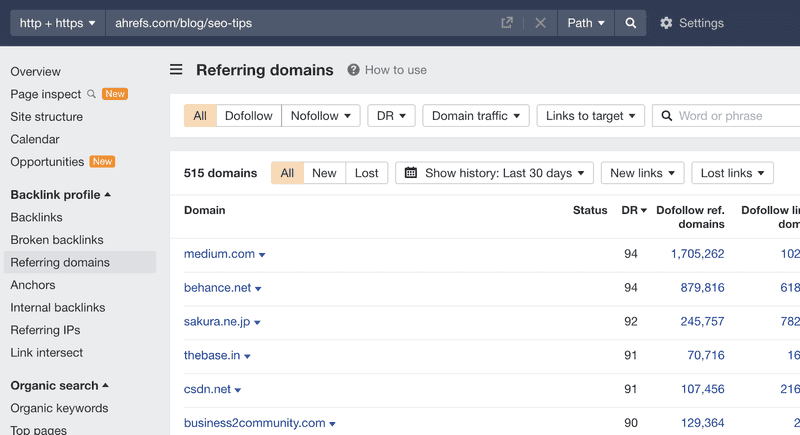Viewport: 800px width, 435px height.
Task: Open the Links to target dropdown
Action: [590, 116]
